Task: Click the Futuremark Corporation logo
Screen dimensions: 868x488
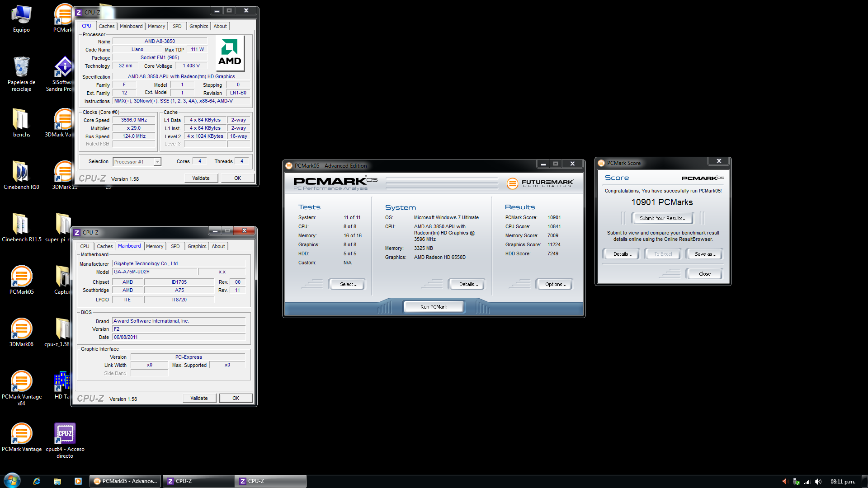Action: point(540,183)
